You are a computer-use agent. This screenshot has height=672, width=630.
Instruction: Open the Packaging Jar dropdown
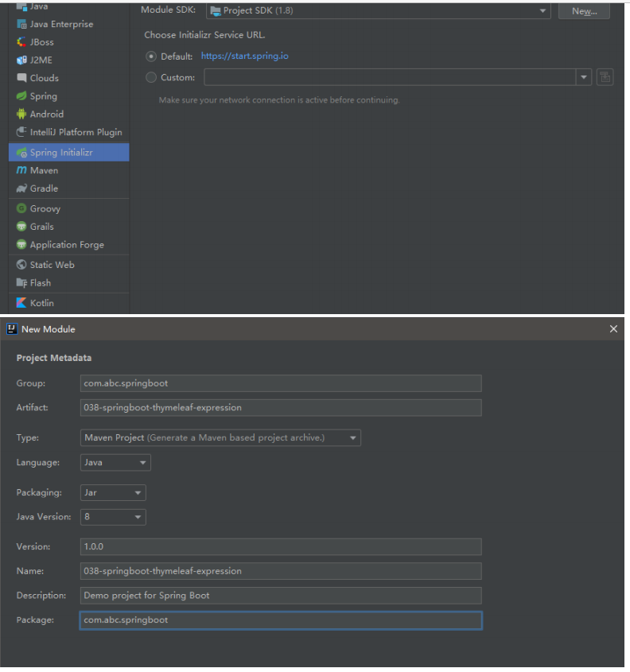click(113, 493)
